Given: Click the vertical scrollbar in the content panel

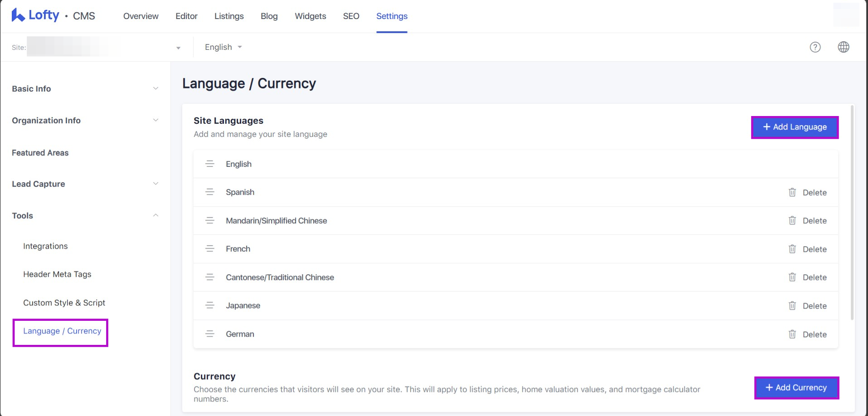Looking at the screenshot, I should pyautogui.click(x=852, y=213).
